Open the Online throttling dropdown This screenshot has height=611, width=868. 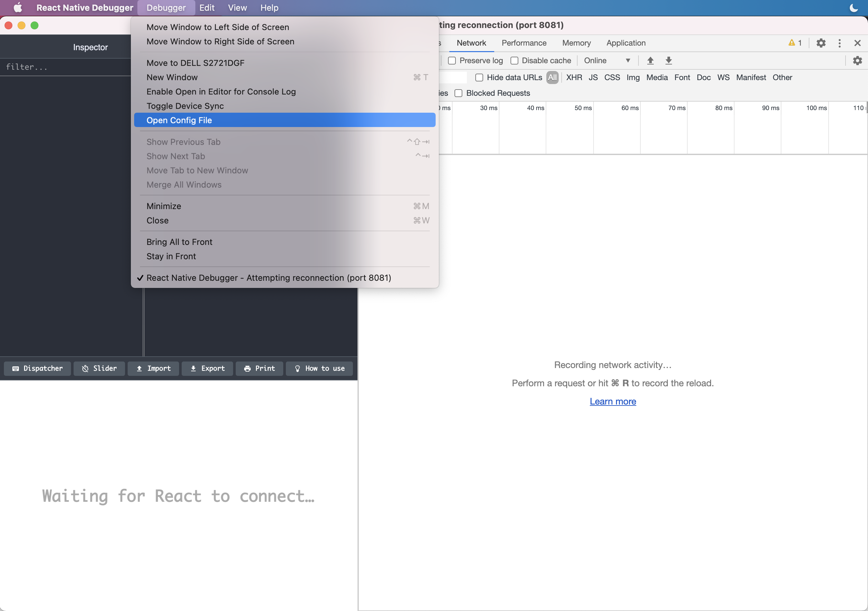(x=607, y=61)
